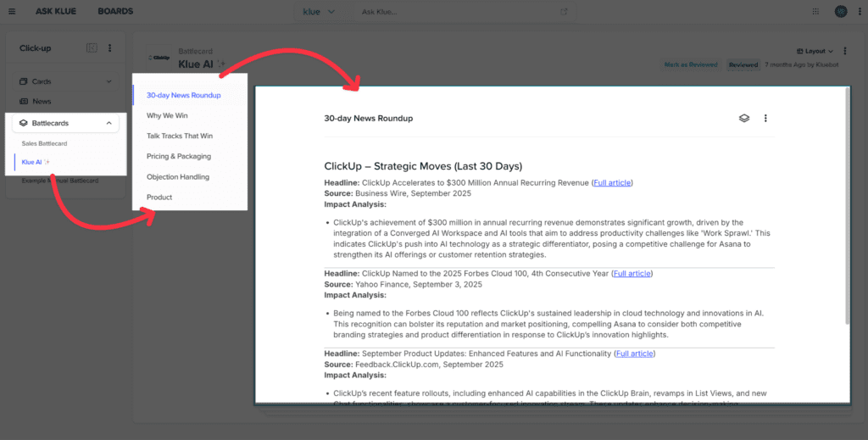This screenshot has width=868, height=440.
Task: Open Pricing & Packaging section
Action: (178, 156)
